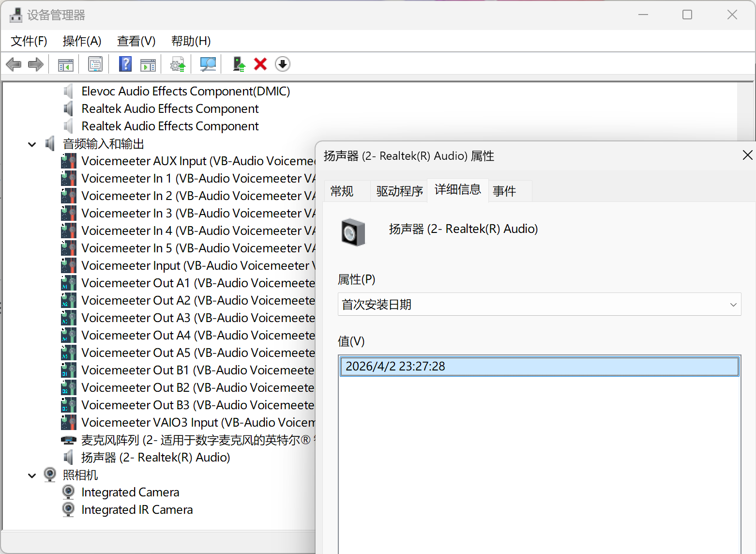Screen dimensions: 756x554
Task: Click the Forward arrow in the toolbar
Action: (36, 64)
